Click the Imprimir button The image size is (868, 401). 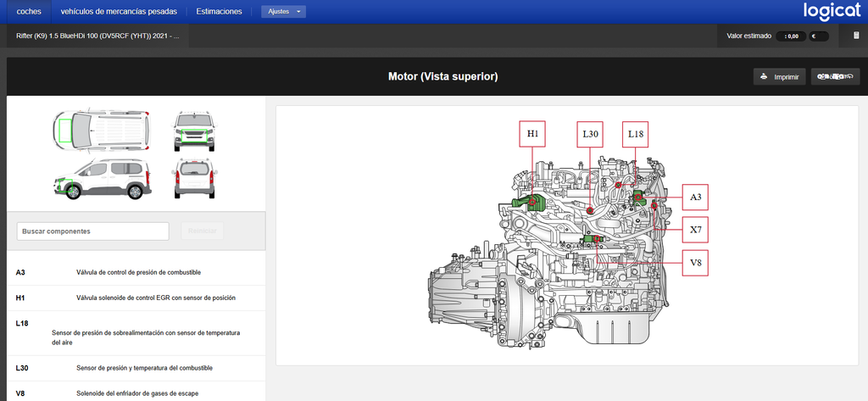(x=780, y=77)
